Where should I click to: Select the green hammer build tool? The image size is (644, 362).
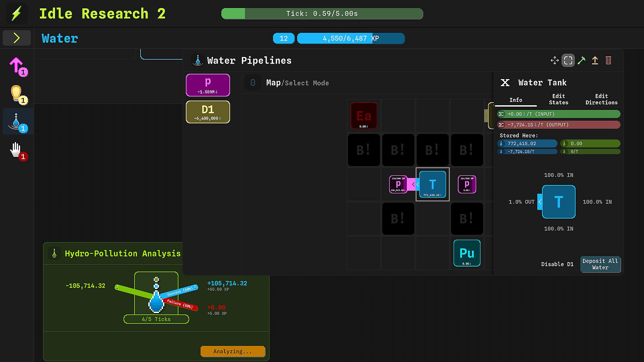tap(581, 60)
